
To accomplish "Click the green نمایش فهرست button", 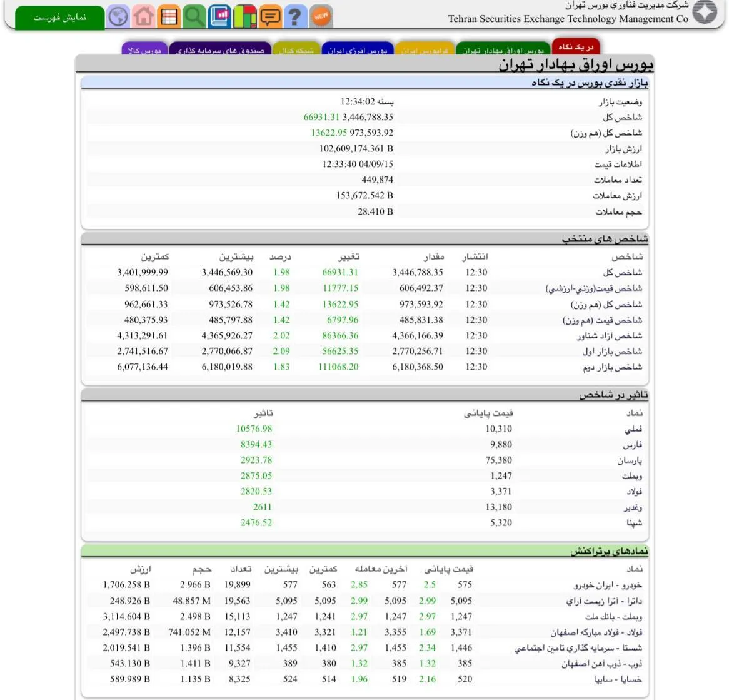I will coord(59,18).
